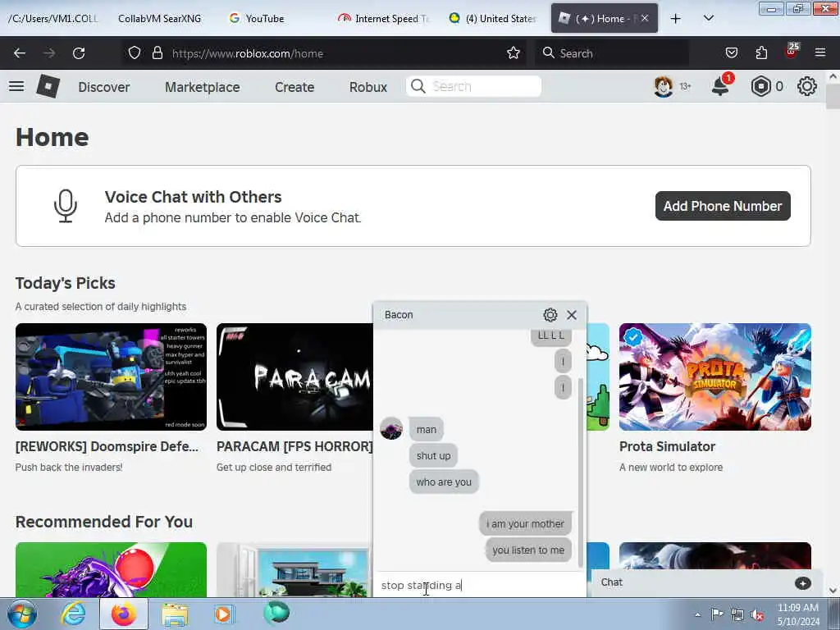Switch to the Internet Speed Test tab
This screenshot has height=630, width=840.
[x=385, y=18]
